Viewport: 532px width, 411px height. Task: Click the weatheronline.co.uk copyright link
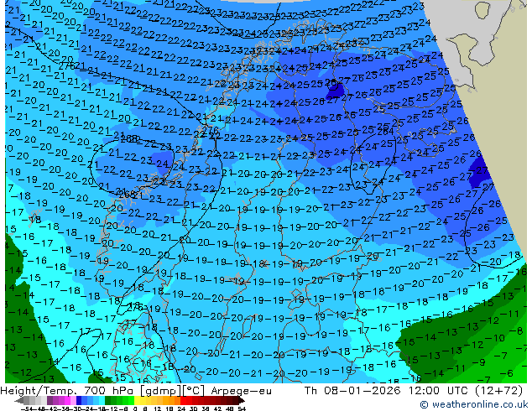(473, 404)
